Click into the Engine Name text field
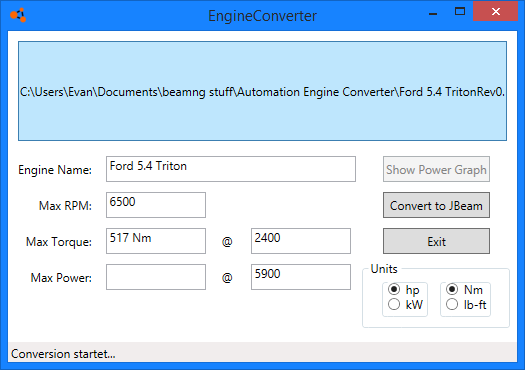The height and width of the screenshot is (370, 525). pyautogui.click(x=231, y=169)
